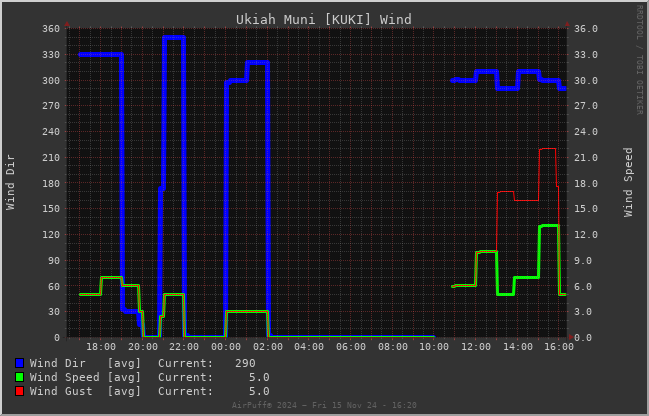Click the 08:00 time axis label
This screenshot has width=649, height=416.
click(x=393, y=346)
